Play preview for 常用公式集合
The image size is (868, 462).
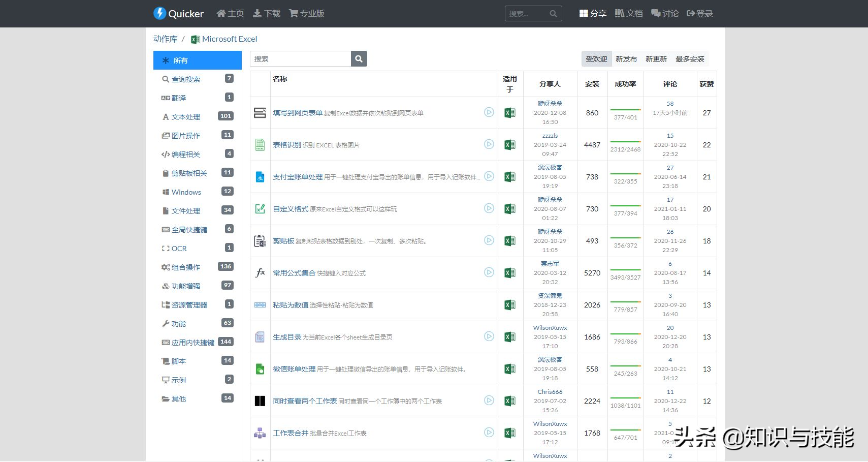(x=489, y=272)
